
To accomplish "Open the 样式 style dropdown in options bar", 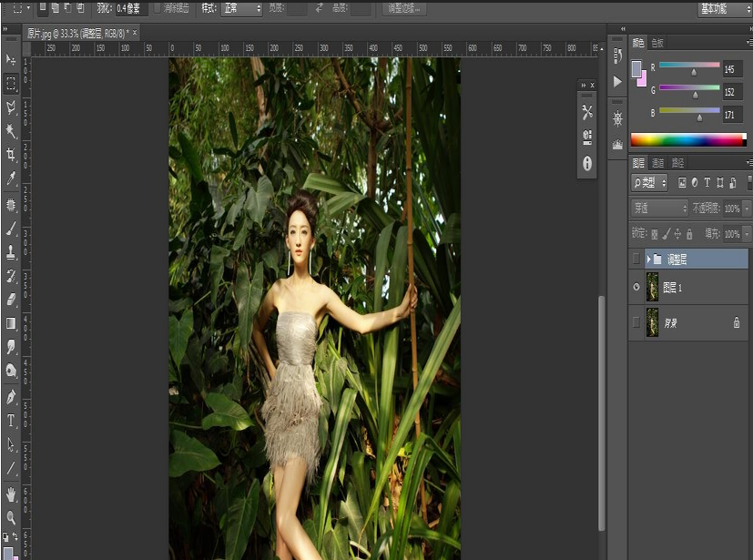I will tap(241, 8).
